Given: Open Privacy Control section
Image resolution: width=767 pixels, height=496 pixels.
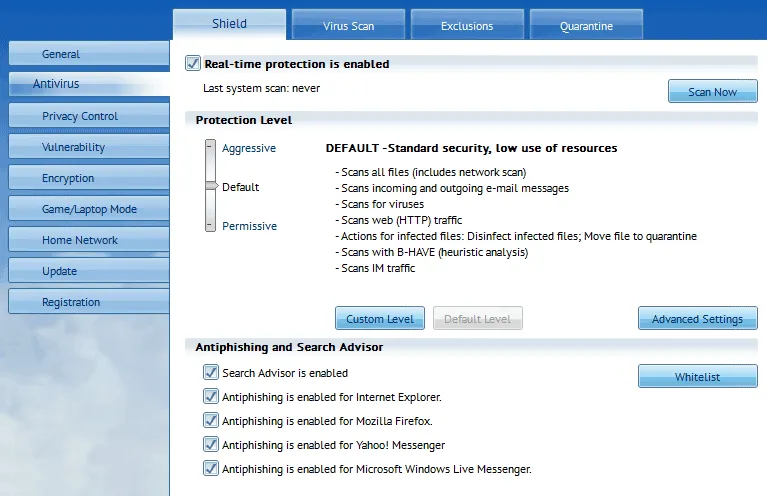Looking at the screenshot, I should (89, 116).
